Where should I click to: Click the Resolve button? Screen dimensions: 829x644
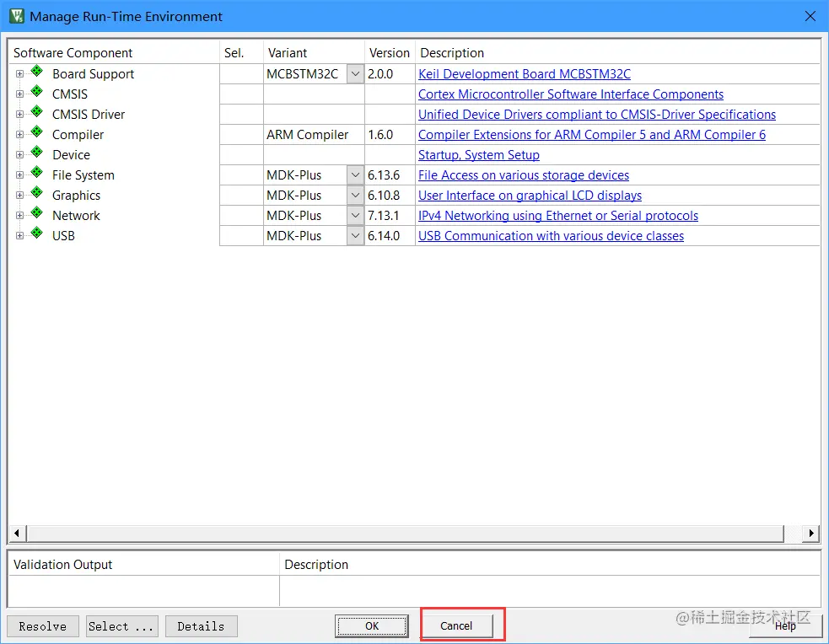(x=43, y=626)
